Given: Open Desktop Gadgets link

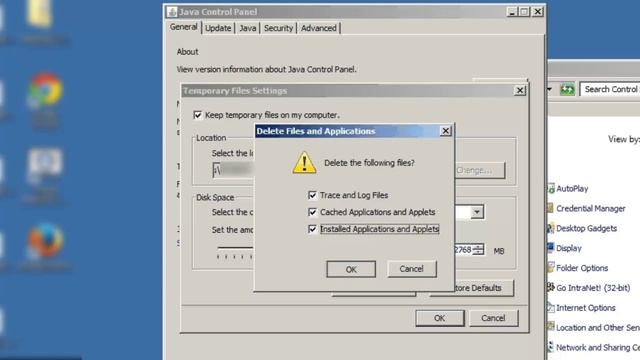Looking at the screenshot, I should 587,229.
